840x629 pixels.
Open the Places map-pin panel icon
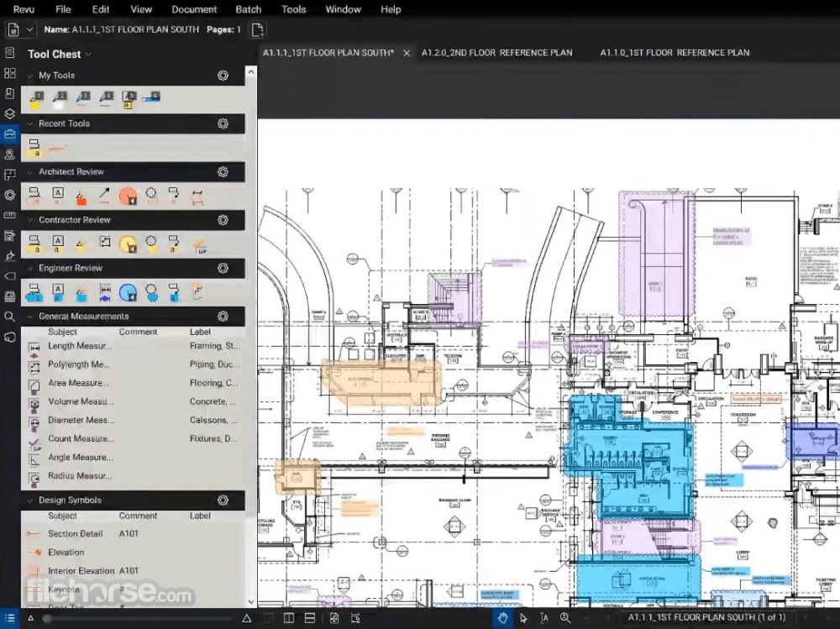click(x=9, y=155)
